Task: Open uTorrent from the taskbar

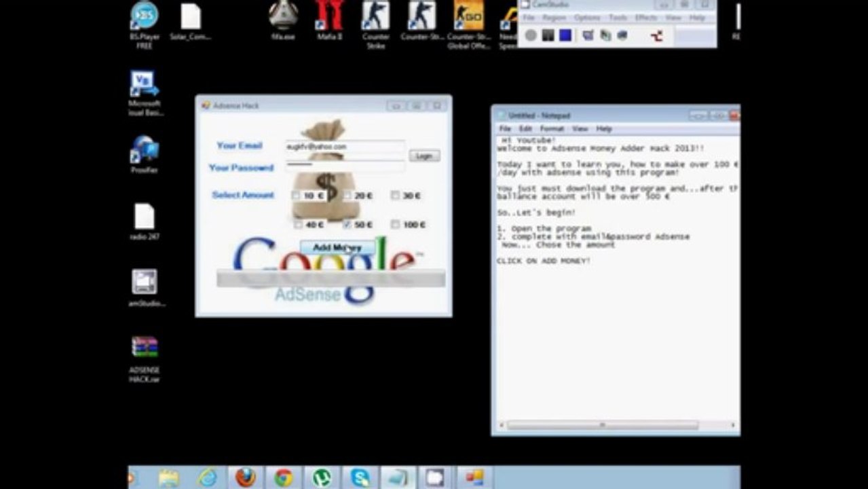Action: pos(322,478)
